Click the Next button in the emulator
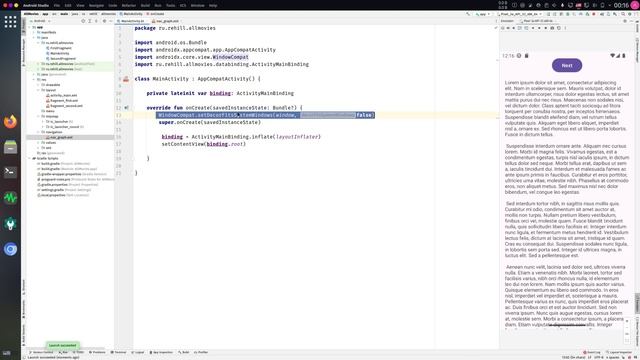This screenshot has height=360, width=640. point(567,65)
